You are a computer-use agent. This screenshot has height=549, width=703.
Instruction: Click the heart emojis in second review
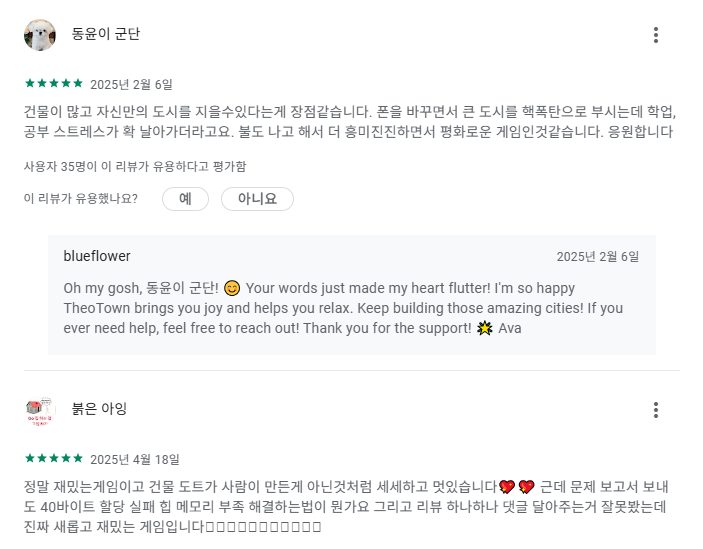point(517,487)
